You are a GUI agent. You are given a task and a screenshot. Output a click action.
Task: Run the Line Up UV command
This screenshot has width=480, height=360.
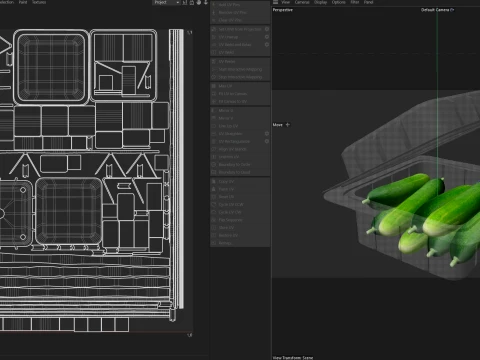click(240, 126)
